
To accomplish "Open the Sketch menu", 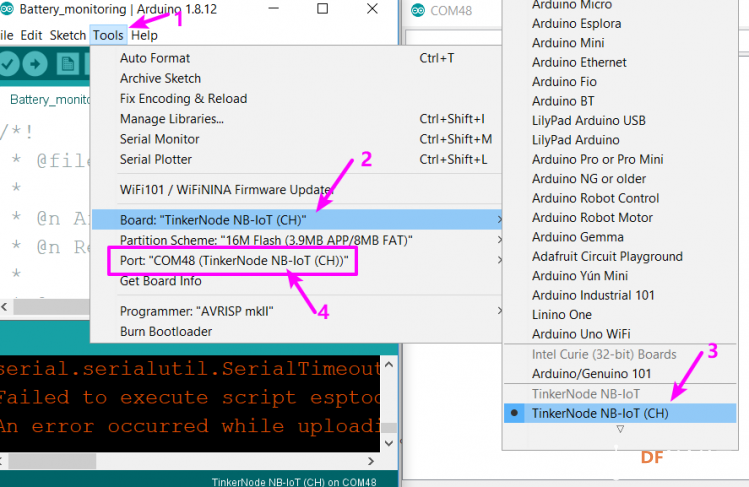I will point(68,35).
